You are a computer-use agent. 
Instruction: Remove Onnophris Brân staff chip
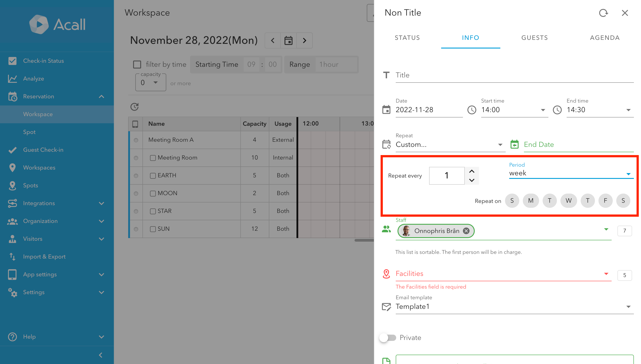click(466, 231)
